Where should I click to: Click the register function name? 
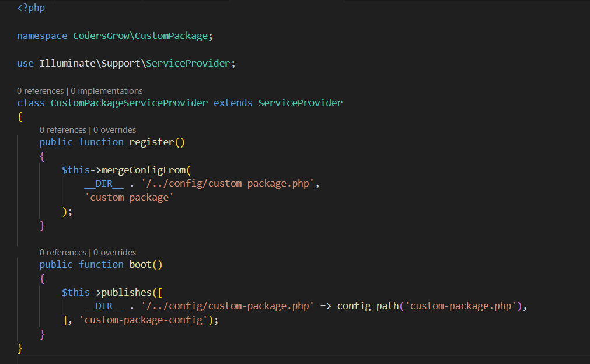(x=152, y=142)
